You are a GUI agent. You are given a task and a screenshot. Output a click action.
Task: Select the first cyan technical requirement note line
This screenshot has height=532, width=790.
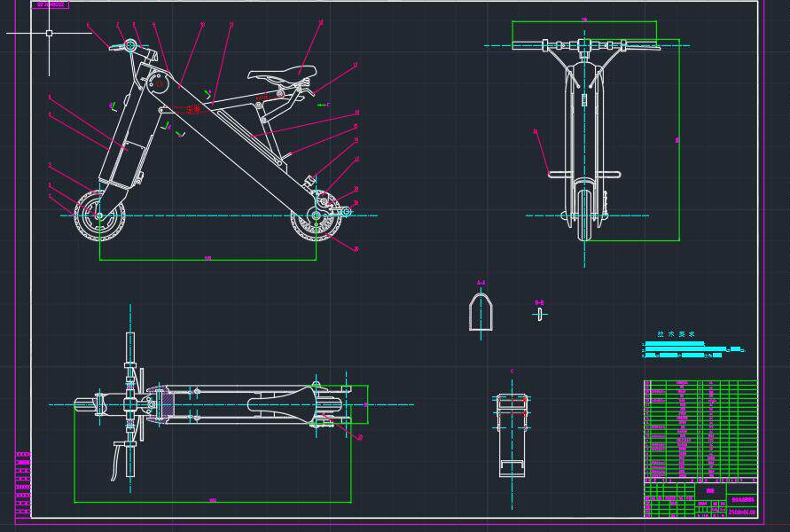674,344
